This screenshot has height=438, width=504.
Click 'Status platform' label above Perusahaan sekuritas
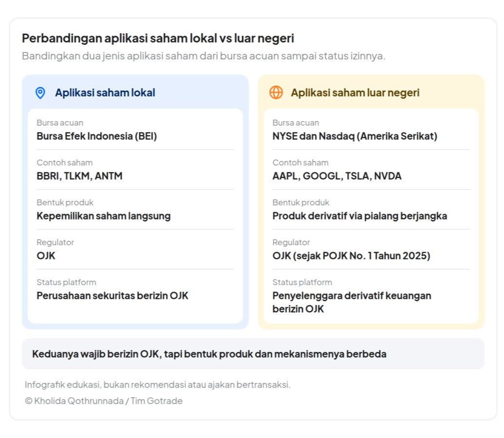tap(66, 282)
